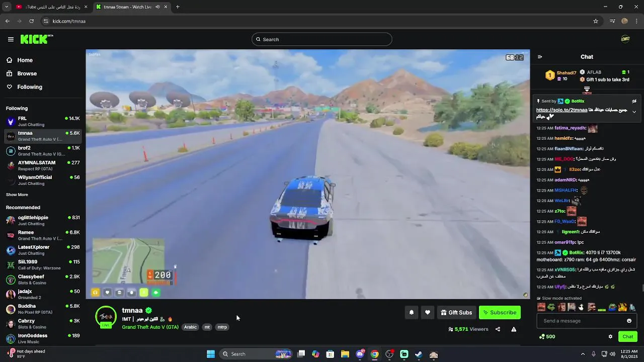Open Classybeef recommended channel
644x362 pixels.
[x=43, y=280]
